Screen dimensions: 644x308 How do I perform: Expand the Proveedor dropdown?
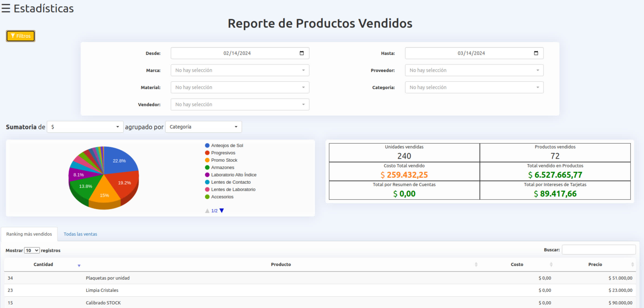(474, 70)
